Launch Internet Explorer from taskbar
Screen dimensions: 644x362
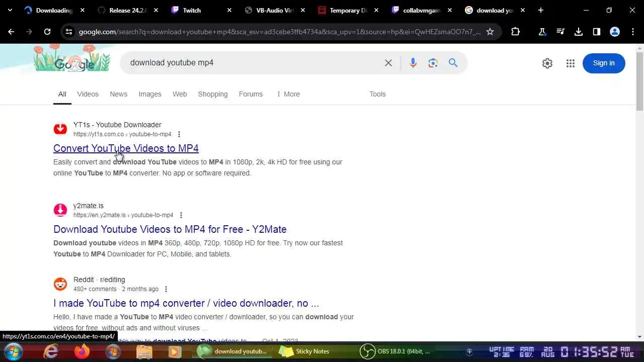pyautogui.click(x=51, y=351)
